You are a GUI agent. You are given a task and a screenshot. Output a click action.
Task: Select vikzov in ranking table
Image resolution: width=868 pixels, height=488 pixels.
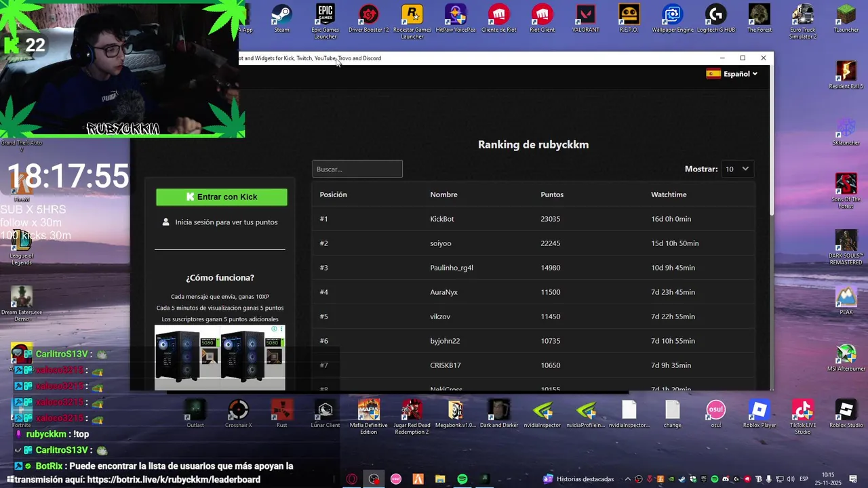[440, 317]
